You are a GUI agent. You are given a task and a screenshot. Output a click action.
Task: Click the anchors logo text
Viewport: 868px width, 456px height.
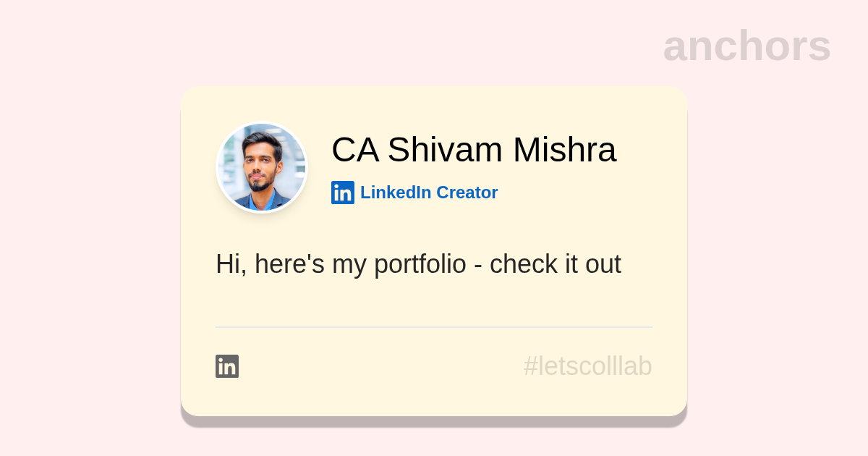tap(746, 46)
